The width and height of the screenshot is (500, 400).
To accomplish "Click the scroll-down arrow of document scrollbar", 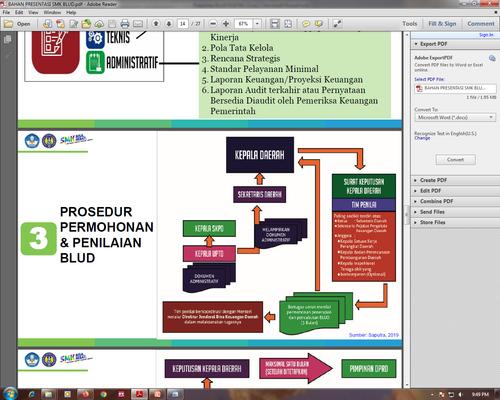I will coord(406,385).
